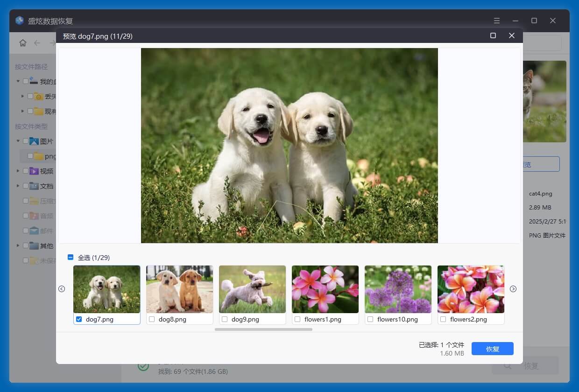The width and height of the screenshot is (579, 392).
Task: Collapse the 图片 tree node
Action: (x=18, y=141)
